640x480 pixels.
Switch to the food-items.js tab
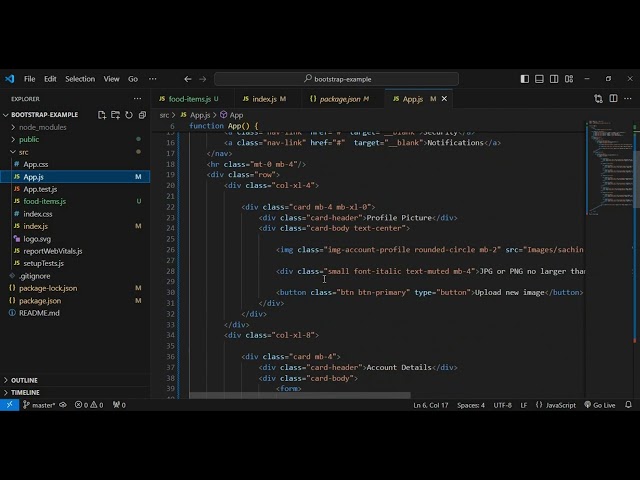(x=189, y=99)
